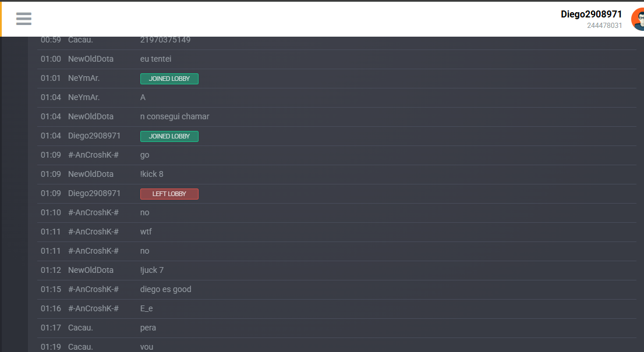The height and width of the screenshot is (352, 644).
Task: Select NeYmAr. name in the 01:01 row
Action: pos(84,78)
